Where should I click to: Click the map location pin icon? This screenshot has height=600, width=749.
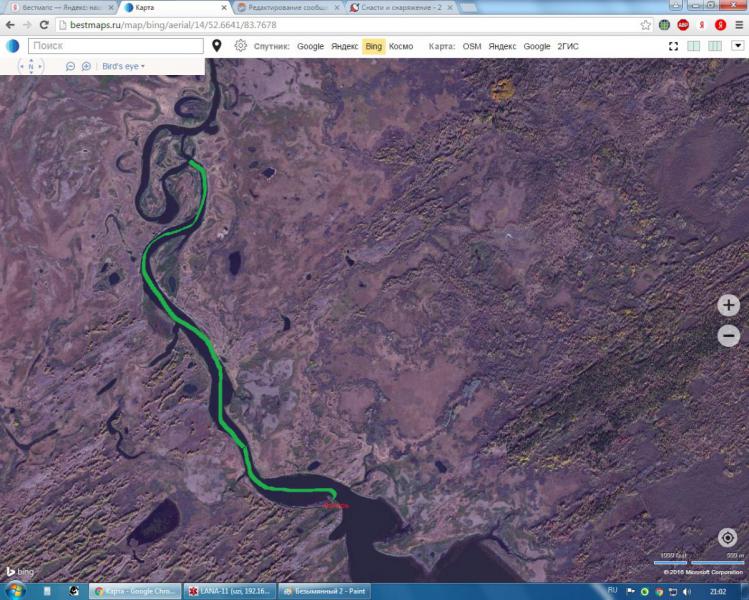pyautogui.click(x=216, y=46)
